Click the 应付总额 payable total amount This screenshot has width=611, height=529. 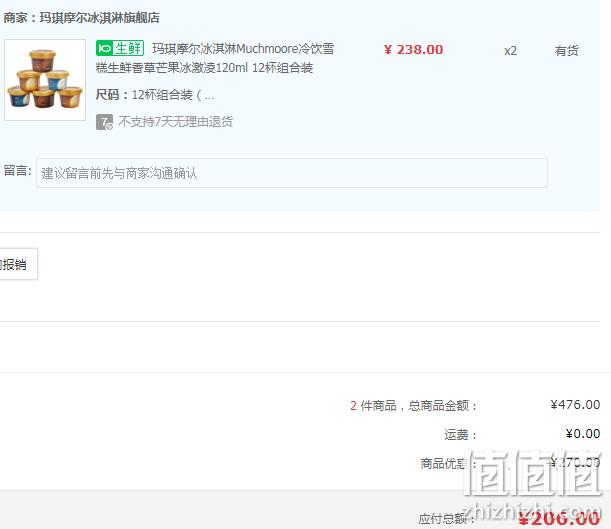click(559, 518)
